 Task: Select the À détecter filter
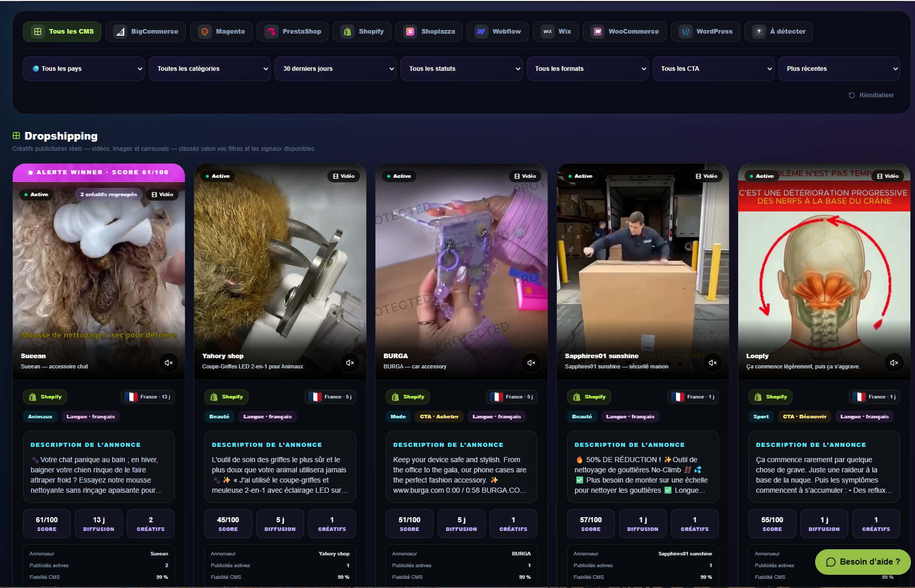(778, 32)
